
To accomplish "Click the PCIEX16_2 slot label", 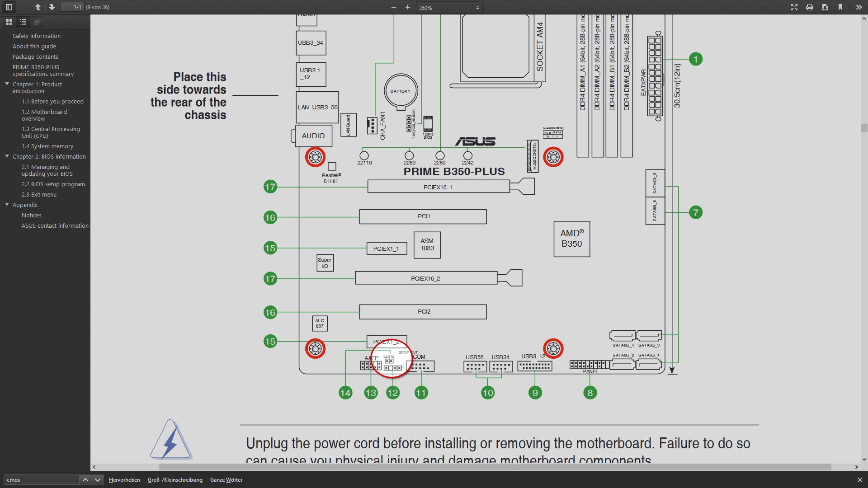I will pos(425,278).
